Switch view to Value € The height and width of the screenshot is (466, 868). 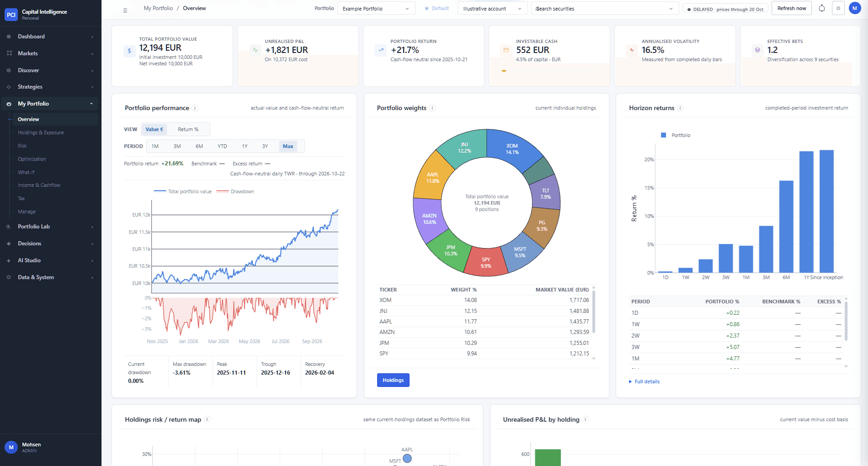[154, 129]
